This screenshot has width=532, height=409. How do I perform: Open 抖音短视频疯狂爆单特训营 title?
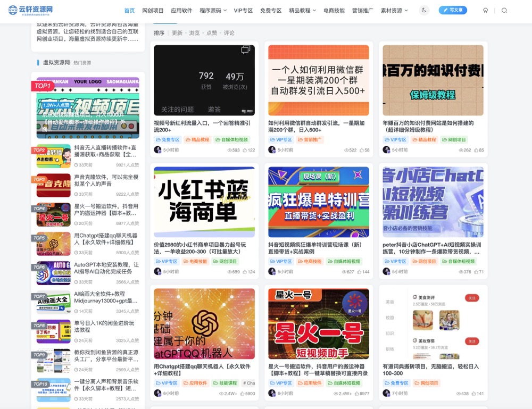click(315, 248)
